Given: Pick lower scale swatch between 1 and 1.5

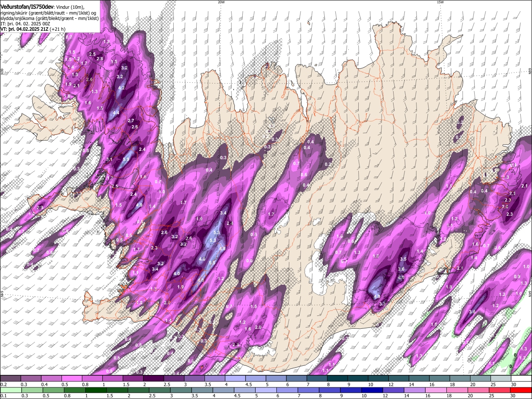Looking at the screenshot, I should [x=96, y=390].
